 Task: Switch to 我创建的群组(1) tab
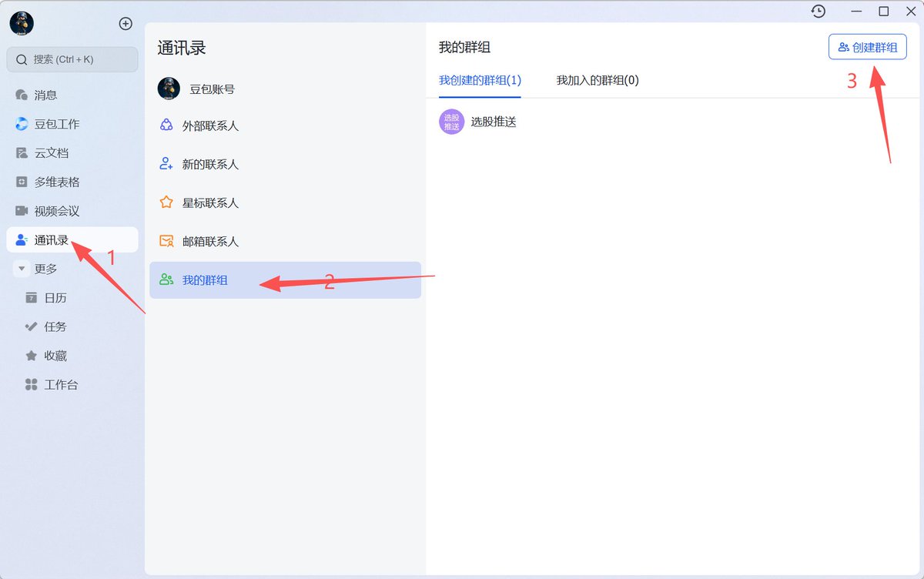(480, 80)
